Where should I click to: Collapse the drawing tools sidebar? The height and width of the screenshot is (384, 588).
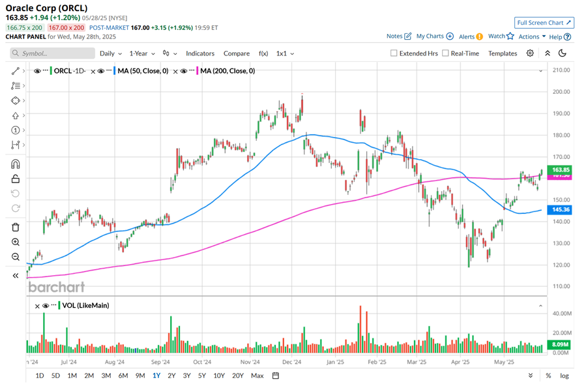[x=16, y=276]
